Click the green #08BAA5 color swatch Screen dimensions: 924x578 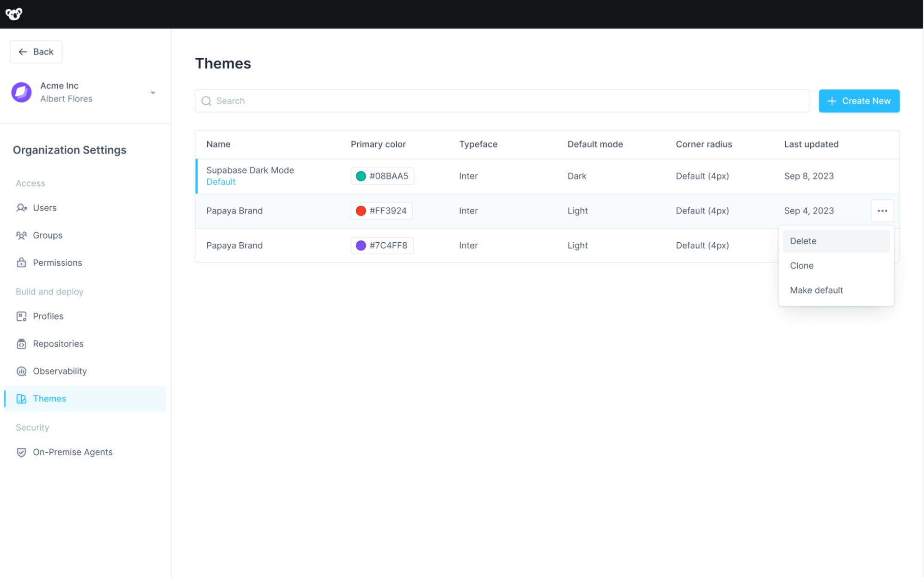coord(360,176)
